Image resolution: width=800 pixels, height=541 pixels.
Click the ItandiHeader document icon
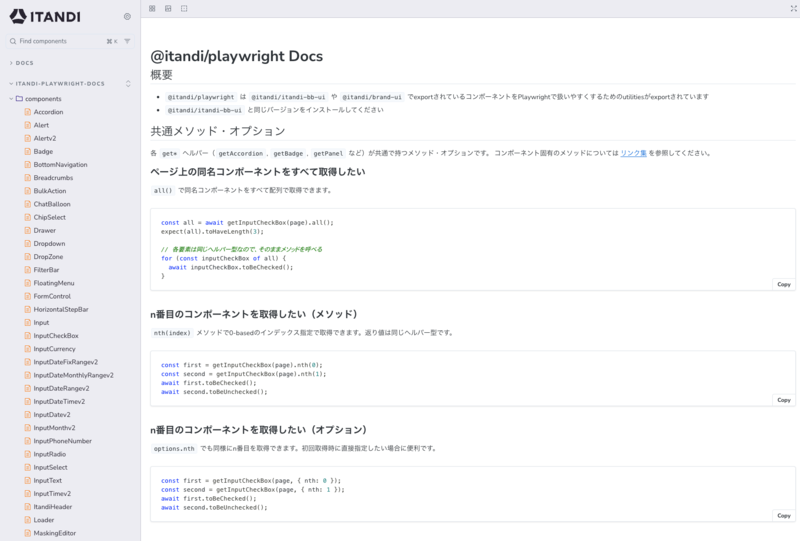point(28,507)
